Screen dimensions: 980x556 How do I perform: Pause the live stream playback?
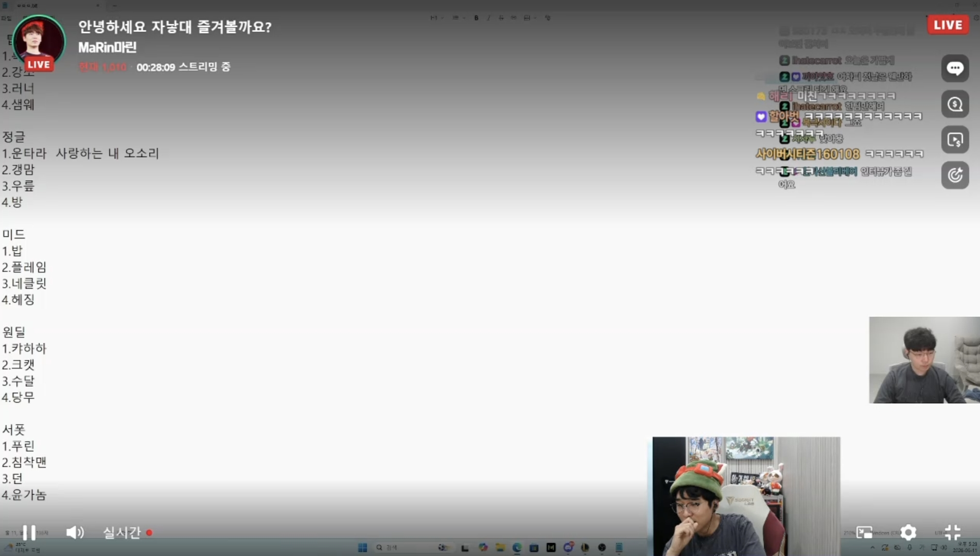[29, 532]
